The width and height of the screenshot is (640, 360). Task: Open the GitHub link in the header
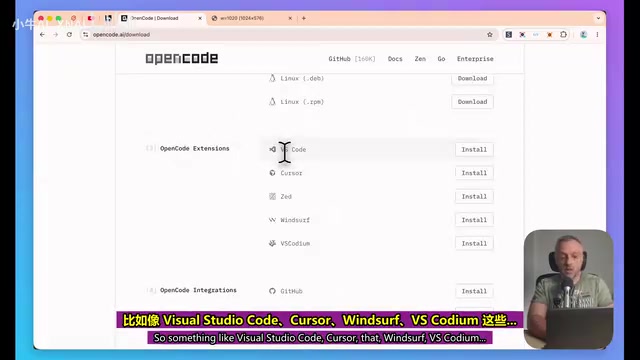(x=351, y=59)
